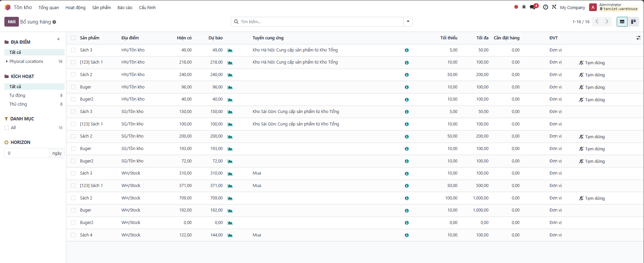
Task: Go to next page of records
Action: (x=607, y=22)
